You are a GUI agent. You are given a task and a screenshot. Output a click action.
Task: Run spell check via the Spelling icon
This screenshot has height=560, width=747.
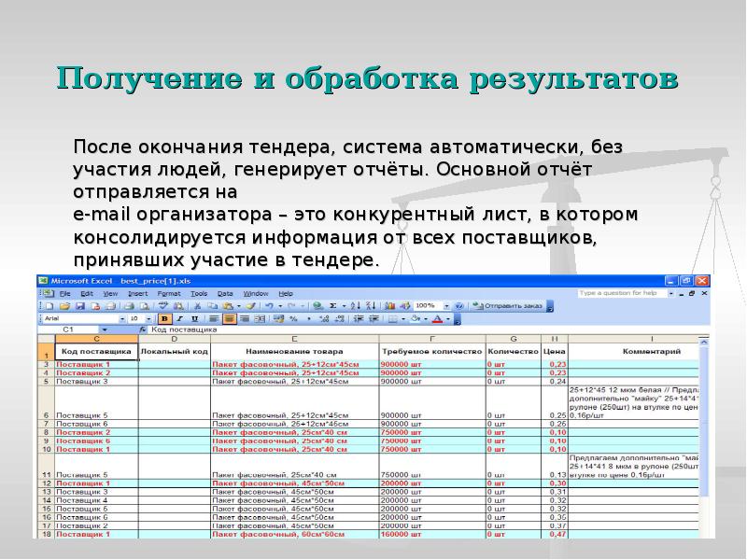tap(162, 305)
